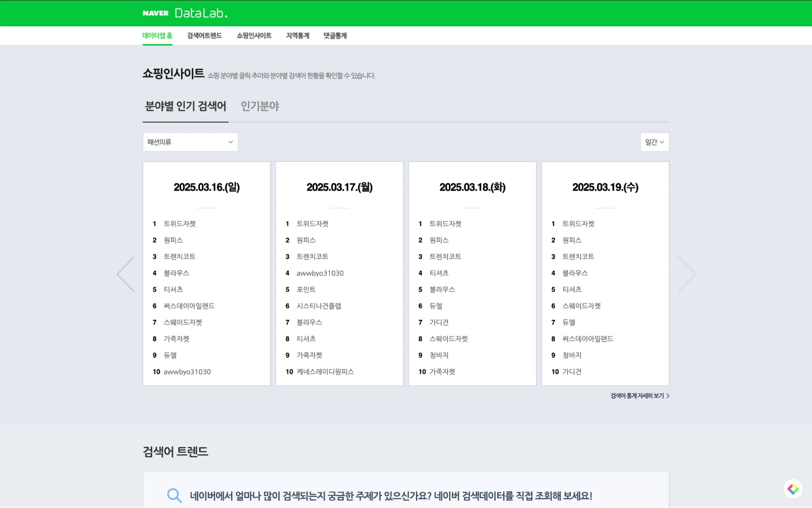This screenshot has height=508, width=812.
Task: Expand the 패션의류 dropdown chevron arrow
Action: 230,142
